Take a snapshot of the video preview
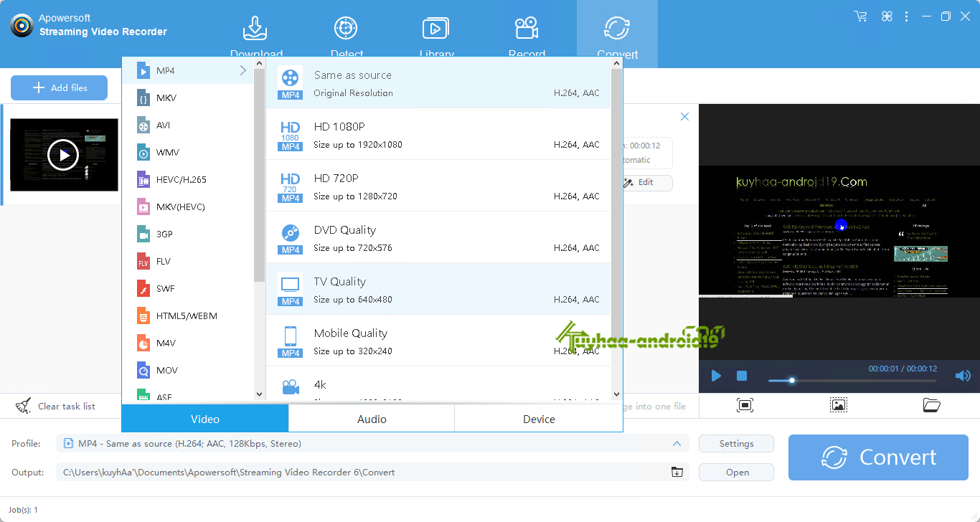 coord(745,405)
